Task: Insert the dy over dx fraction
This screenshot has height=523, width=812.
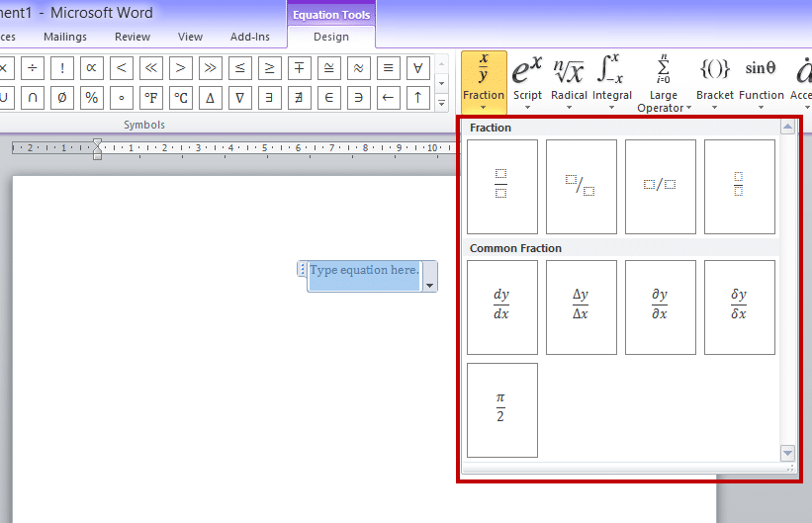Action: coord(501,306)
